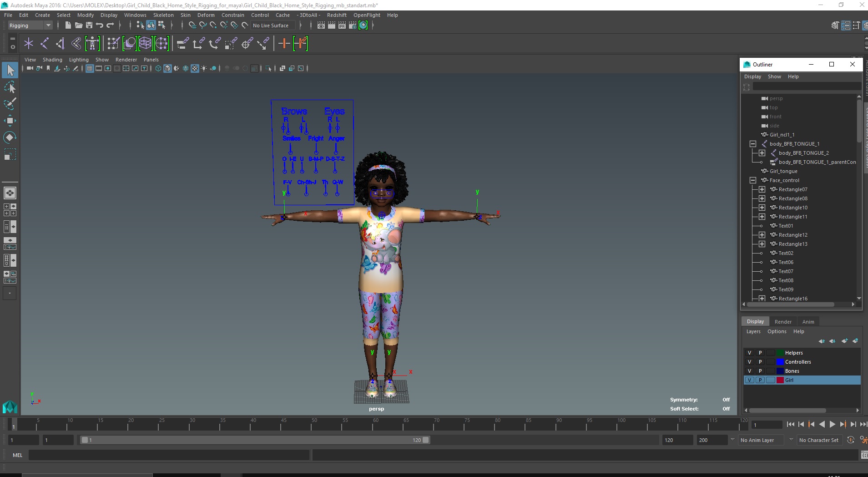The height and width of the screenshot is (477, 868).
Task: Switch to the Anim layer tab
Action: 808,322
